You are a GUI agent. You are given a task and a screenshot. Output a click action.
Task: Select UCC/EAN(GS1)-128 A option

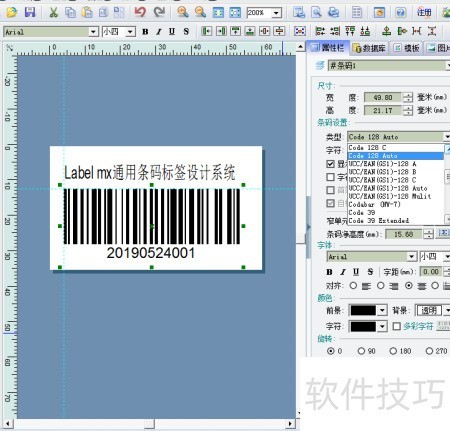point(395,164)
